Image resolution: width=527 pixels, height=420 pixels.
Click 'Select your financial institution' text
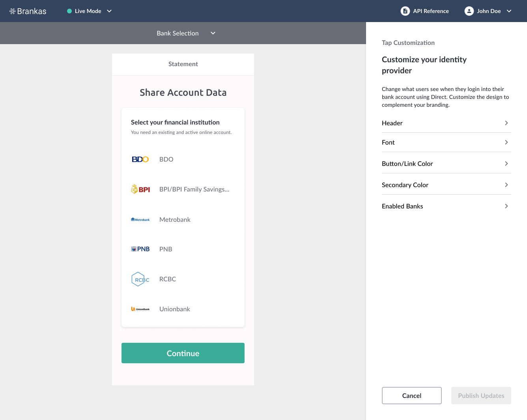(175, 123)
